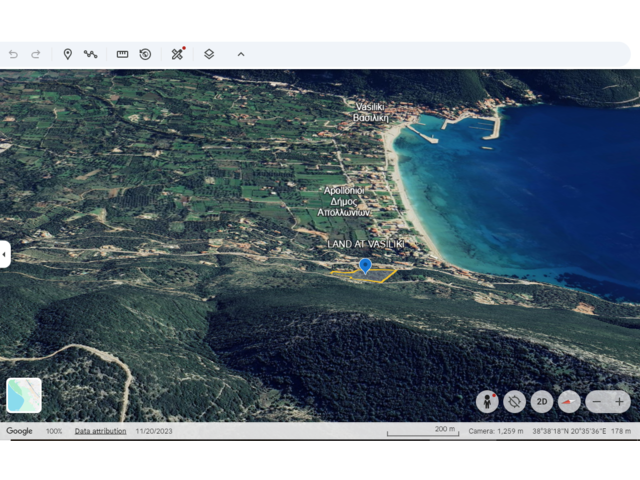Click the Undo arrow in the toolbar

[x=13, y=54]
